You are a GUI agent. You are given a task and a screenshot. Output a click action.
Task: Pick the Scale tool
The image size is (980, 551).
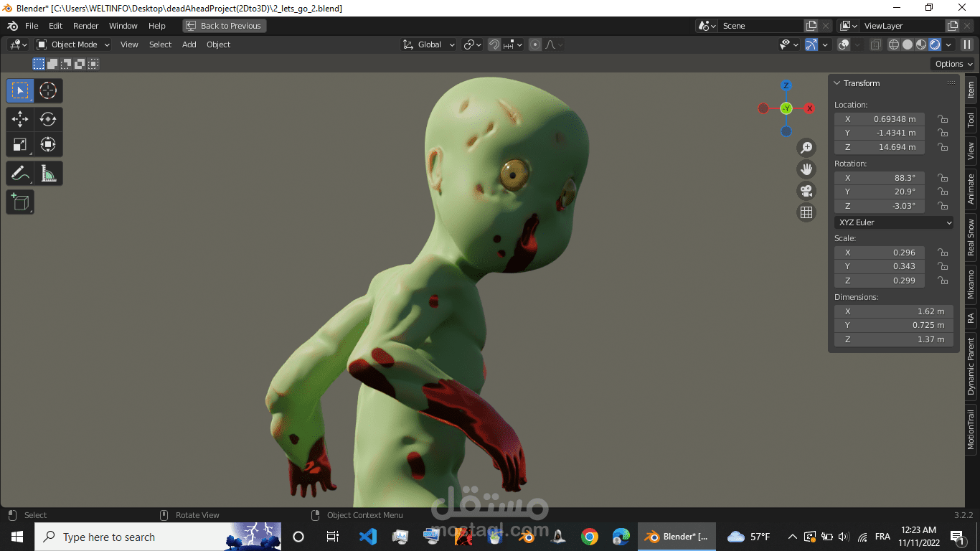pyautogui.click(x=20, y=144)
